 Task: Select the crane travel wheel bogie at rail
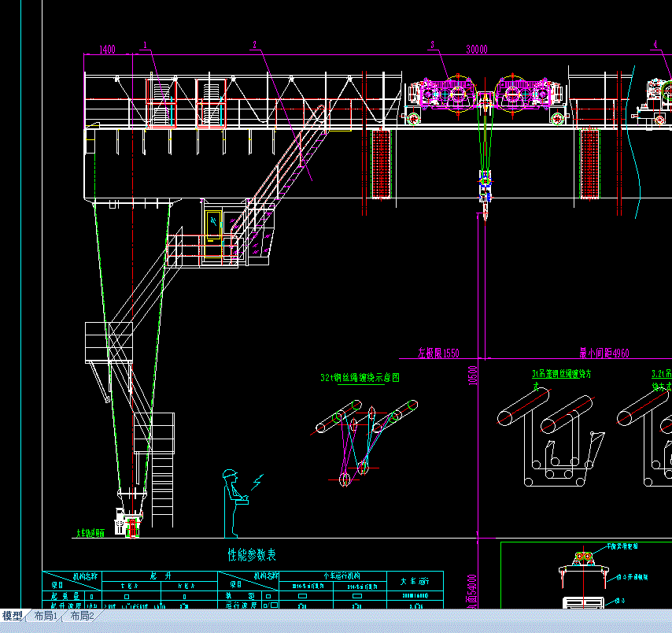tap(128, 522)
